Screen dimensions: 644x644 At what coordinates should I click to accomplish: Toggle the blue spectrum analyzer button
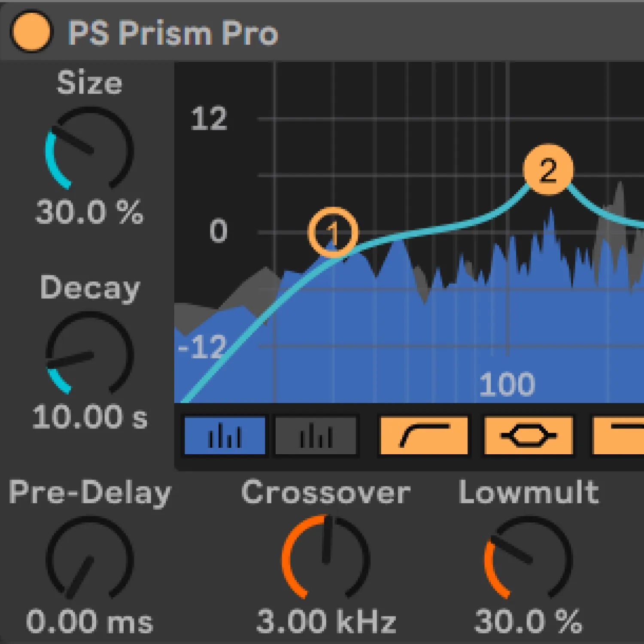(225, 435)
